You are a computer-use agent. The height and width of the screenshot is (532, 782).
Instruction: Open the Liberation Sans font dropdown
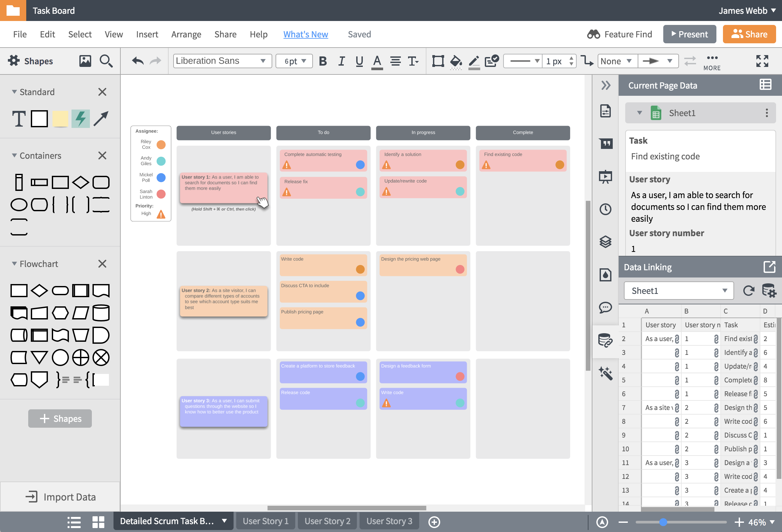click(x=222, y=61)
